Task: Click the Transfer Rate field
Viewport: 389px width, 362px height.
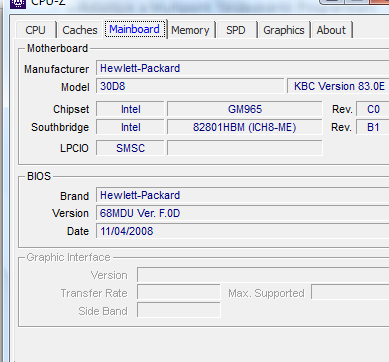Action: point(179,293)
